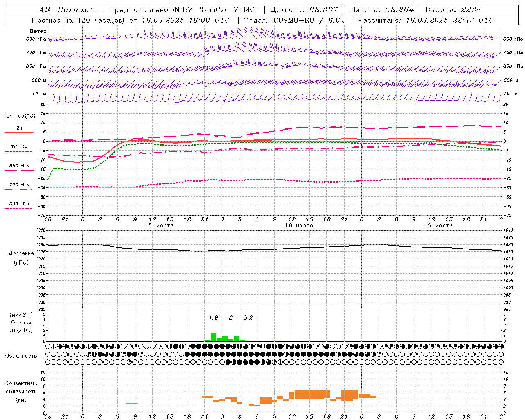This screenshot has width=525, height=420.
Task: Click the 17 марта date label
Action: point(160,226)
